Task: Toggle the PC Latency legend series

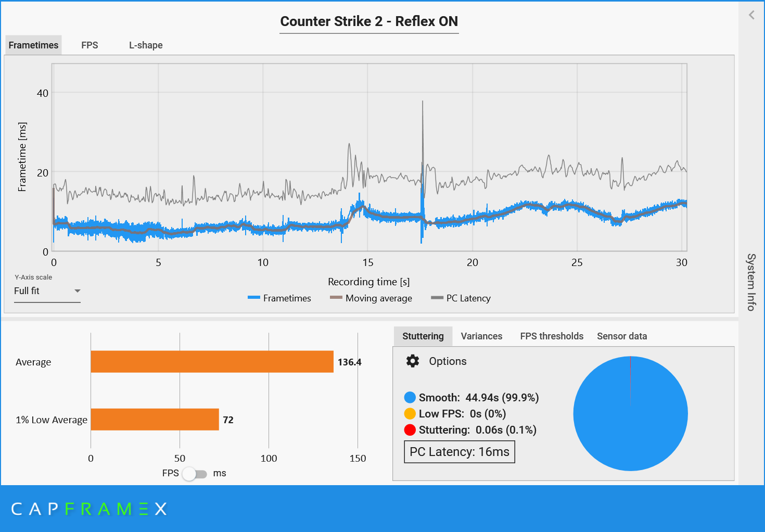Action: click(461, 298)
